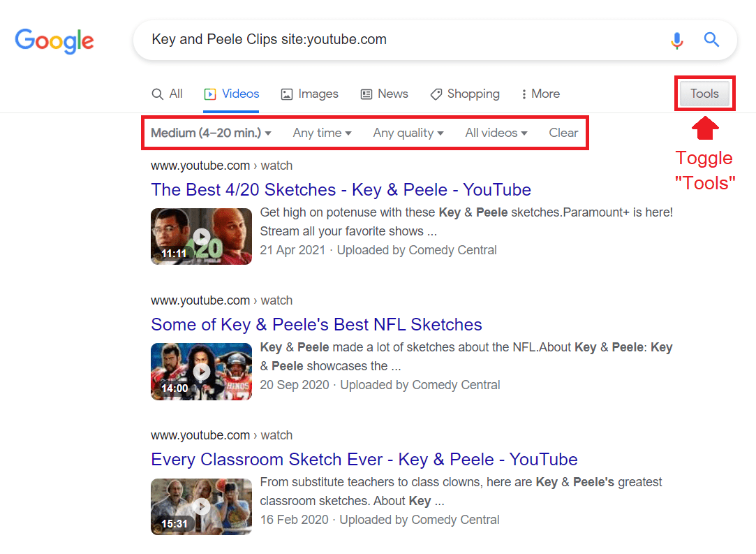The image size is (756, 554).
Task: Open Some of Key & Peele's Best NFL Sketches
Action: point(316,324)
